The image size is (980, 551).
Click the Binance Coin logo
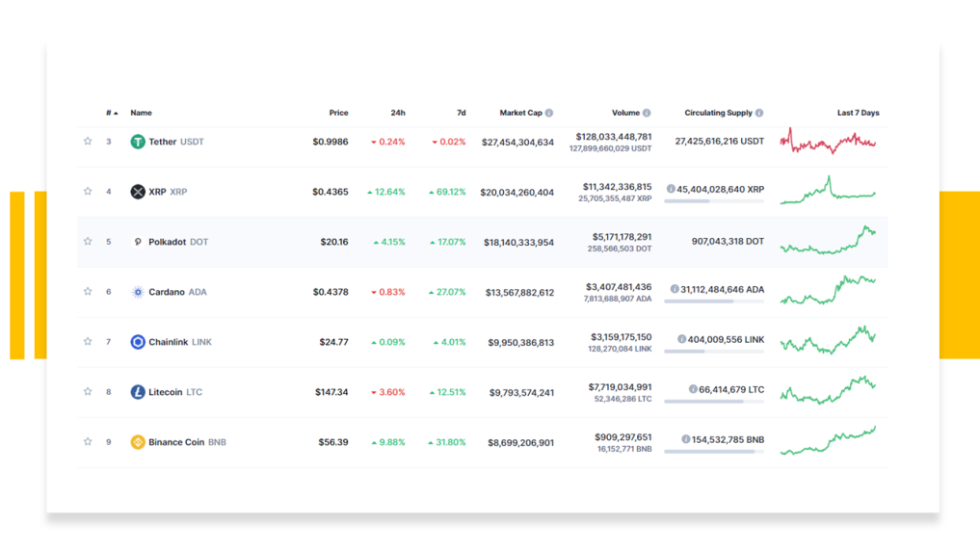pyautogui.click(x=138, y=442)
